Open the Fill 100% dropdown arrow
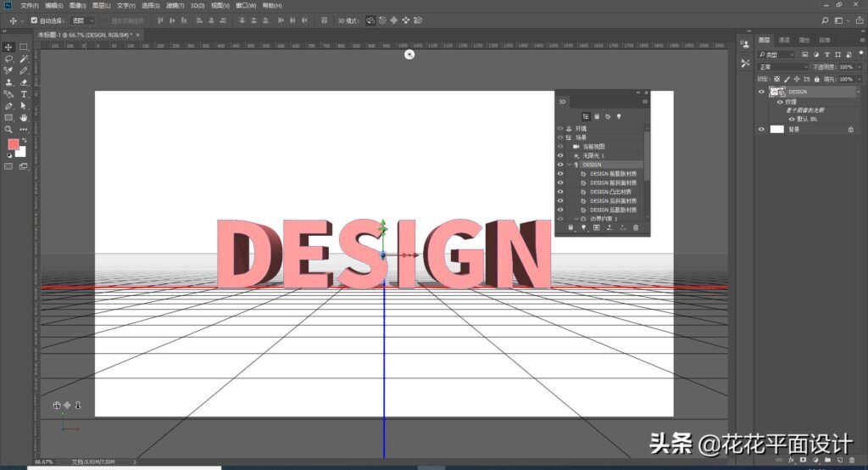 click(x=859, y=79)
